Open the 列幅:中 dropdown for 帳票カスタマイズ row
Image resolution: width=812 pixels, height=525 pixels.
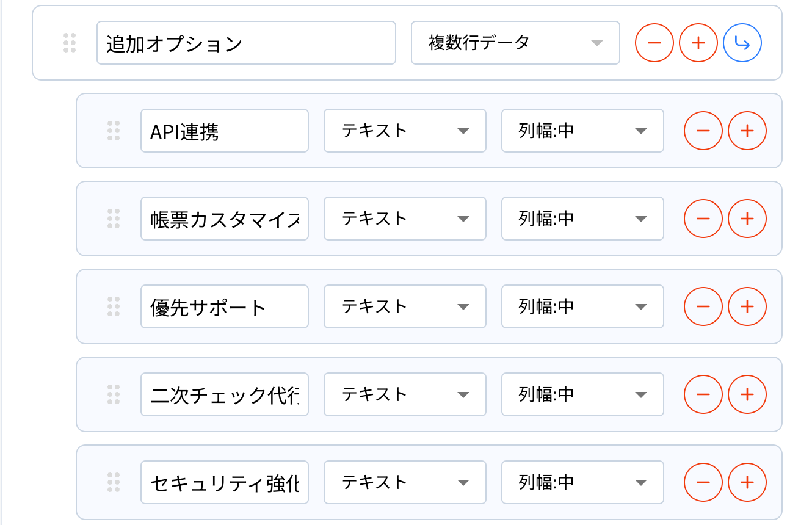tap(582, 219)
